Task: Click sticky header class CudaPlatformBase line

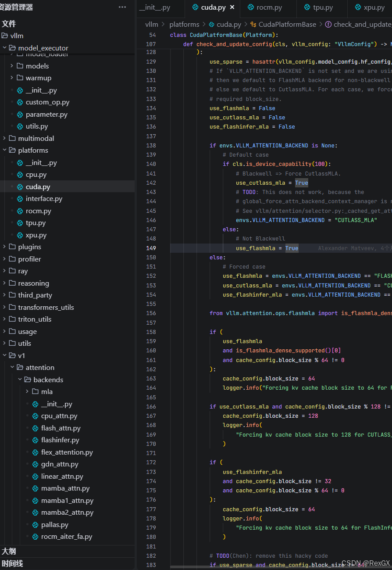Action: coord(224,35)
